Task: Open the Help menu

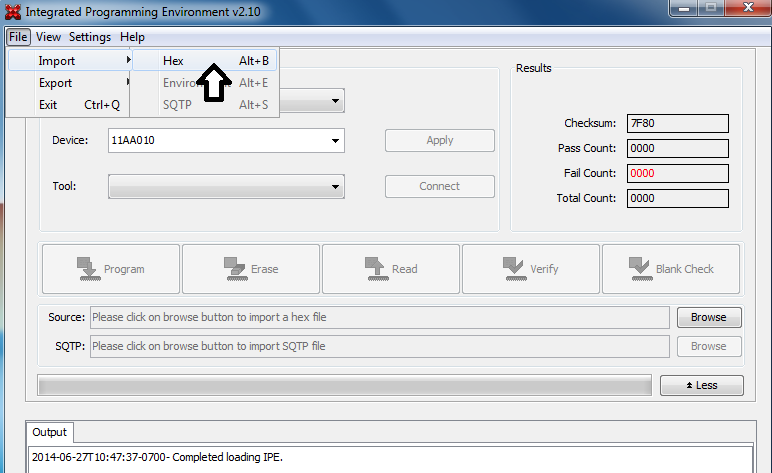Action: click(132, 37)
